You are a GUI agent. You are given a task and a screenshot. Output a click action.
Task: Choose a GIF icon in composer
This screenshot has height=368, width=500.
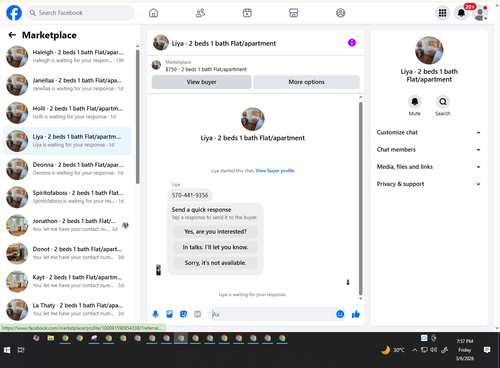coord(198,314)
